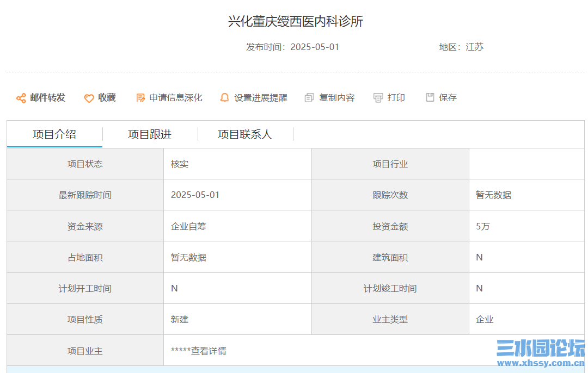Viewport: 588px width, 373px height.
Task: Click the copy icon beside 复制内容
Action: [309, 98]
